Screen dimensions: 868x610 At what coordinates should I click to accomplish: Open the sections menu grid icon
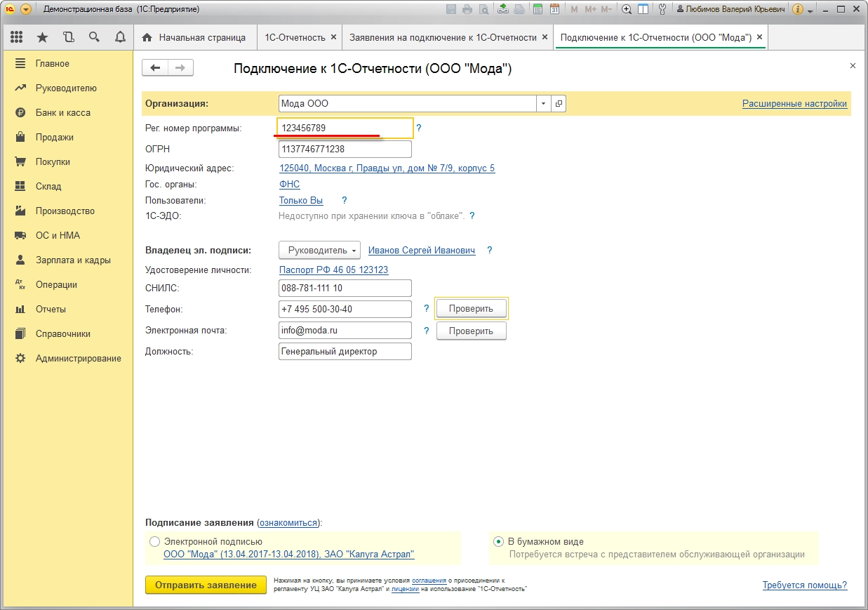click(17, 37)
